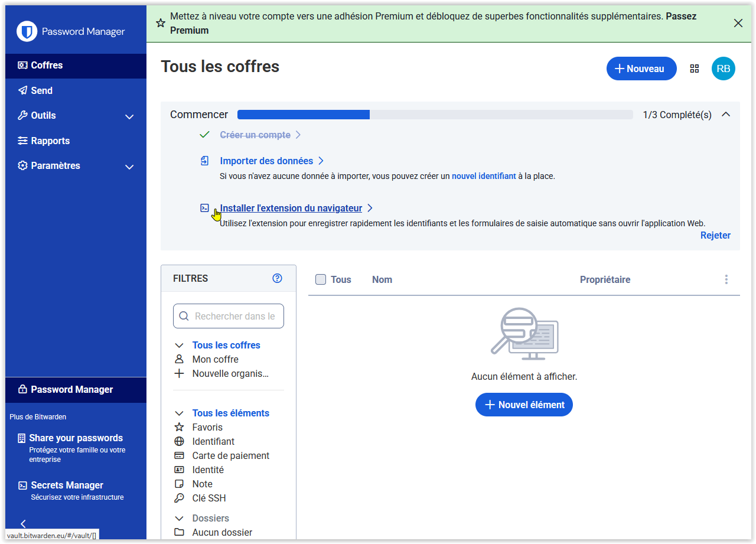
Task: Click the Rechercher dans le coffre field
Action: (x=229, y=316)
